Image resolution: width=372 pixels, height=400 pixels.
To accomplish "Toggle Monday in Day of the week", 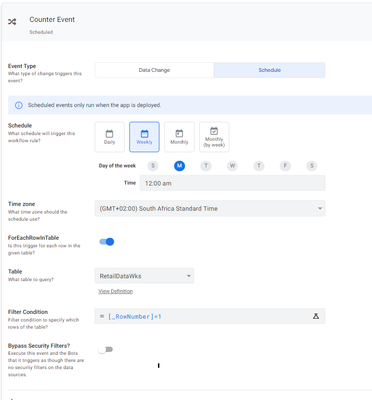I will [x=179, y=166].
